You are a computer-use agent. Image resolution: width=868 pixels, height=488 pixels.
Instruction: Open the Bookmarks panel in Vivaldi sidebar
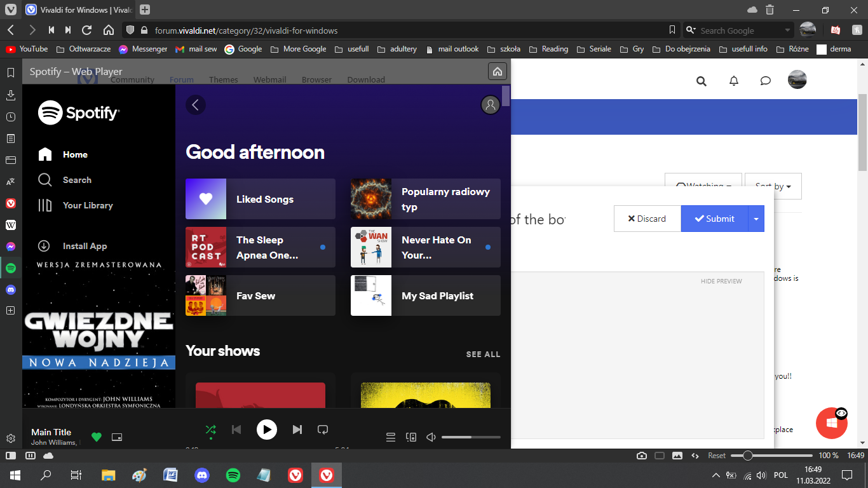tap(11, 73)
